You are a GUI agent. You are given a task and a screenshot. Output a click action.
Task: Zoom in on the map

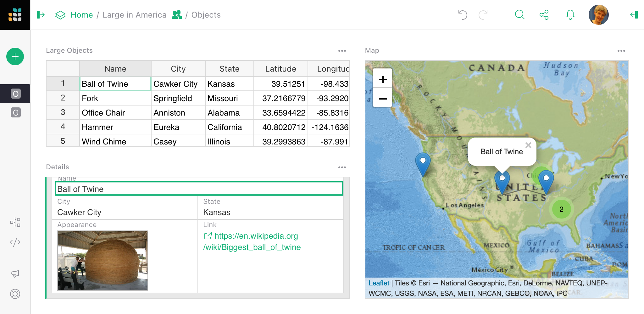pyautogui.click(x=383, y=79)
